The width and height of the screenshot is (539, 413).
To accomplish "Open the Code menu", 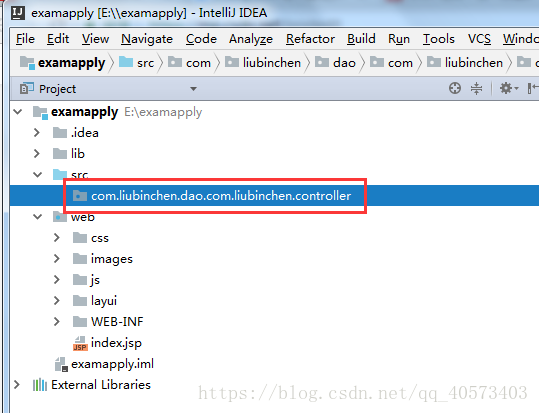I will [x=201, y=39].
